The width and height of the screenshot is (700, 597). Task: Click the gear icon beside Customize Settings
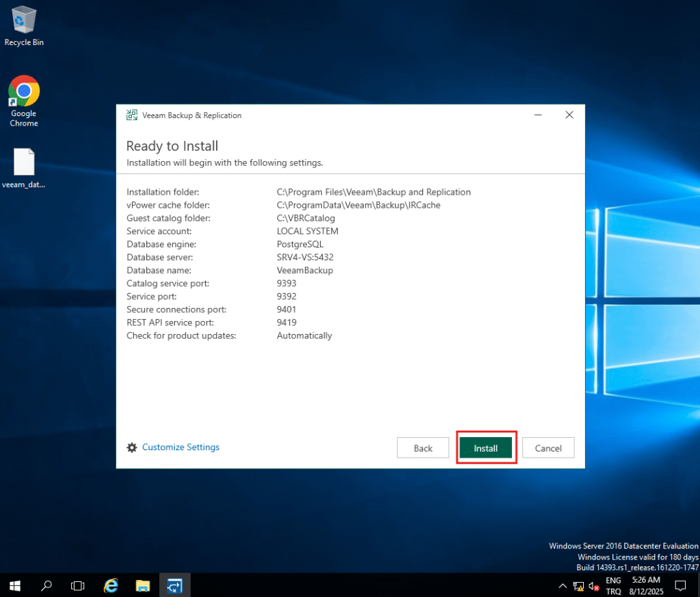(x=132, y=447)
